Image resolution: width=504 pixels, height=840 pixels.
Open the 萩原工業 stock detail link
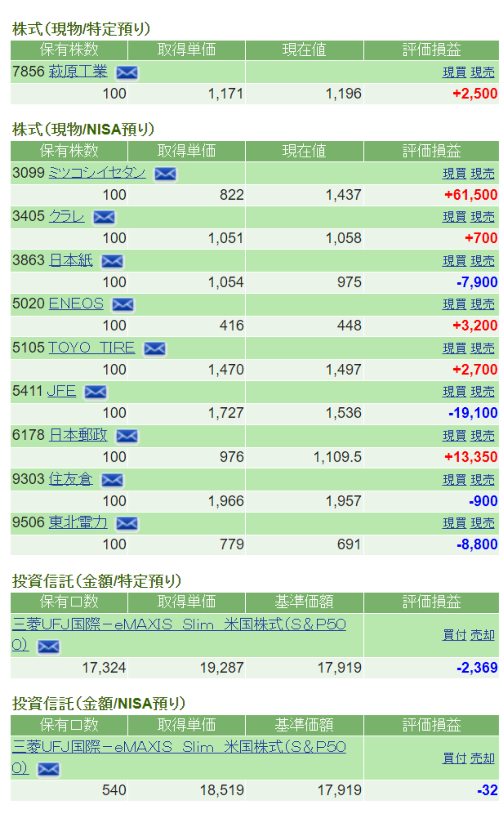coord(78,72)
